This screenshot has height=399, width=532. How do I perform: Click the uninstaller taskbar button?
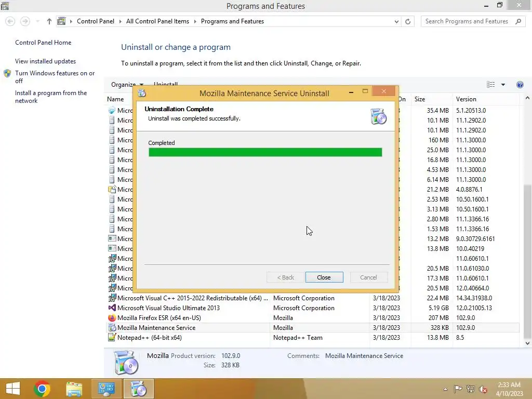[x=138, y=389]
